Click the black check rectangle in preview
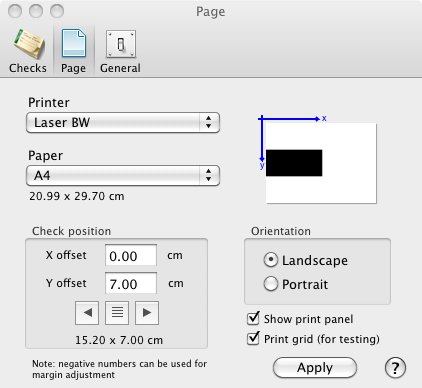The image size is (422, 388). tap(294, 163)
